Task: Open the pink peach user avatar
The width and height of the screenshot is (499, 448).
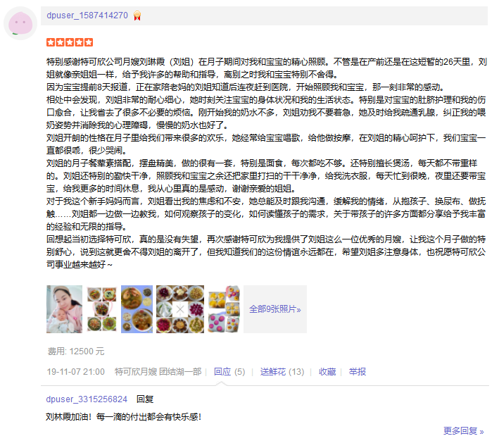Action: 20,23
